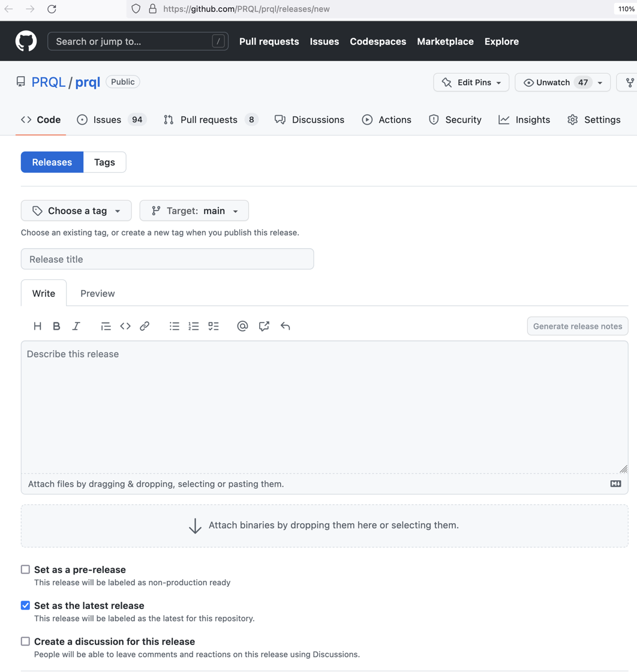Insert a task list
The height and width of the screenshot is (672, 637).
(213, 326)
